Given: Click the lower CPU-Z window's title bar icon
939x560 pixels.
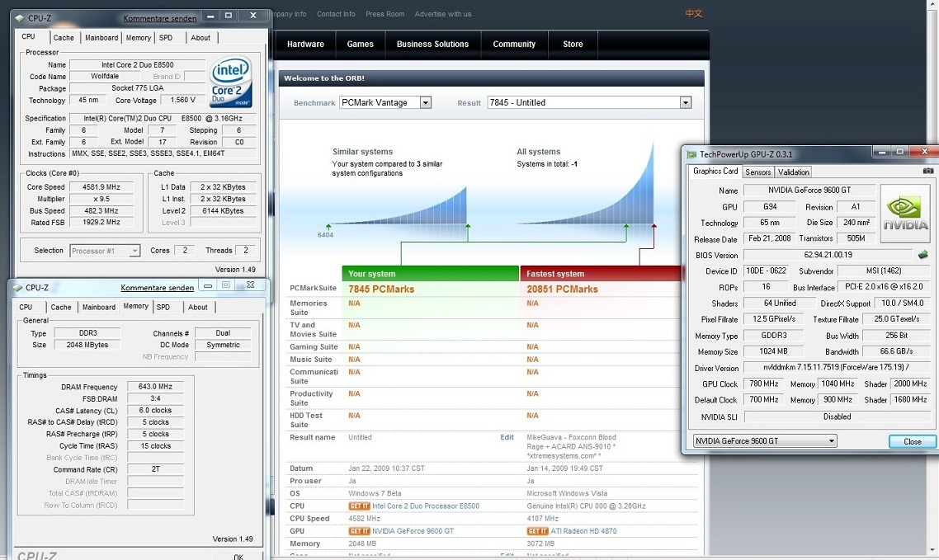Looking at the screenshot, I should point(17,288).
